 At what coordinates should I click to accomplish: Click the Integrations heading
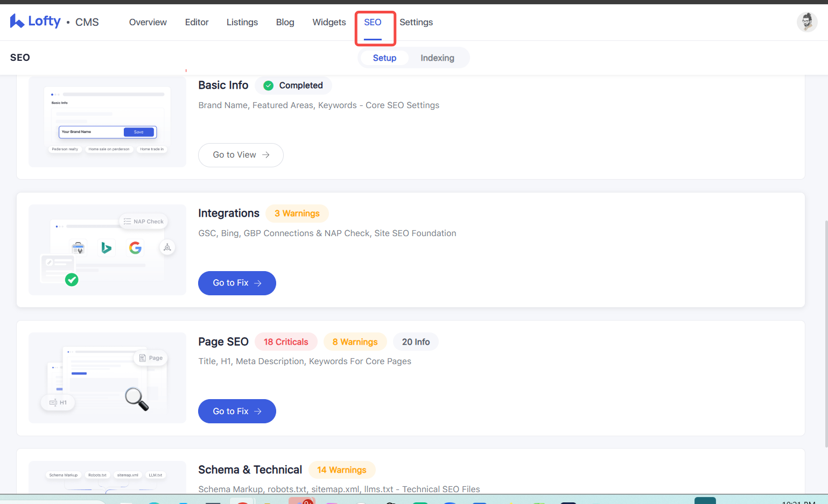(x=229, y=213)
